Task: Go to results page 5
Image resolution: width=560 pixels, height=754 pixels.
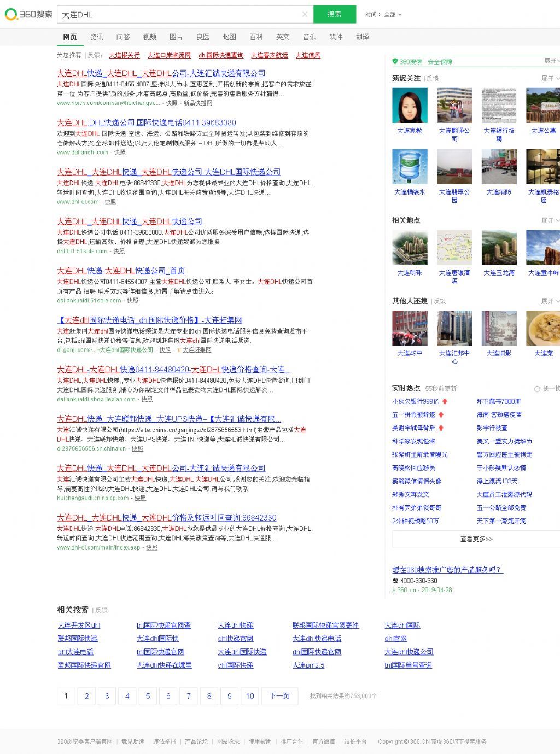Action: click(x=148, y=696)
